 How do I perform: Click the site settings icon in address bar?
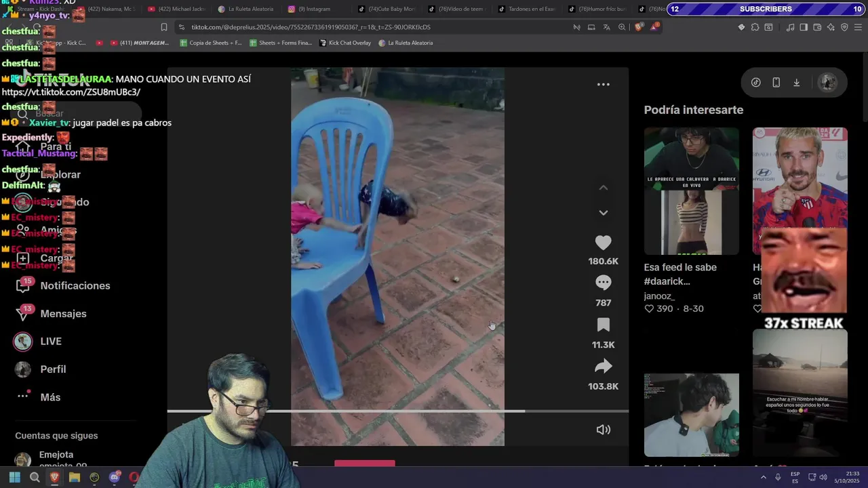(x=181, y=27)
